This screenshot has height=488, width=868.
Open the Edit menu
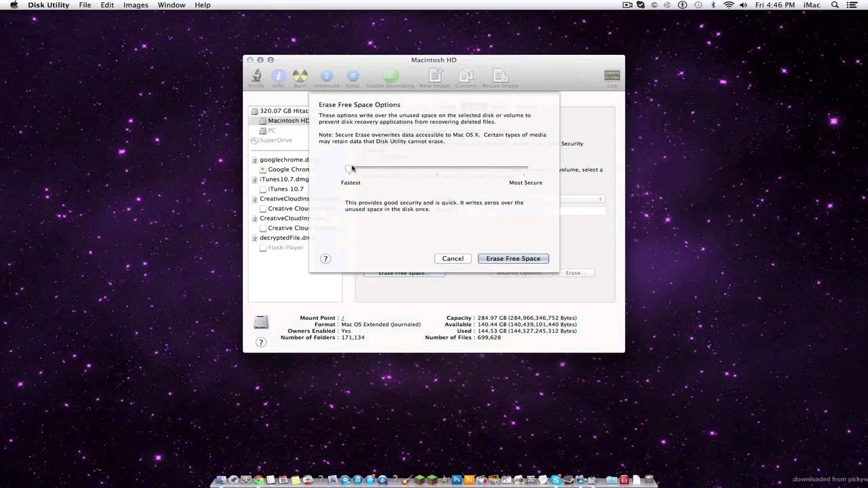click(107, 5)
